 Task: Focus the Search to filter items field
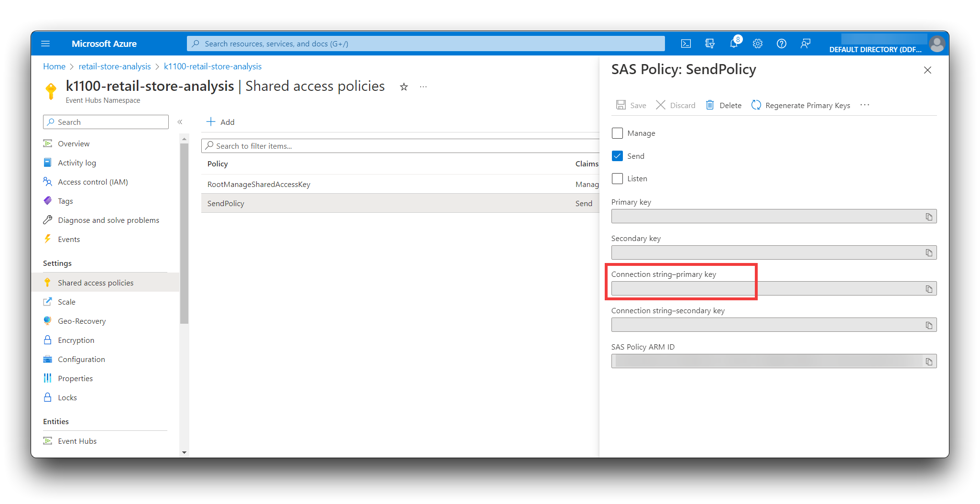pyautogui.click(x=400, y=146)
